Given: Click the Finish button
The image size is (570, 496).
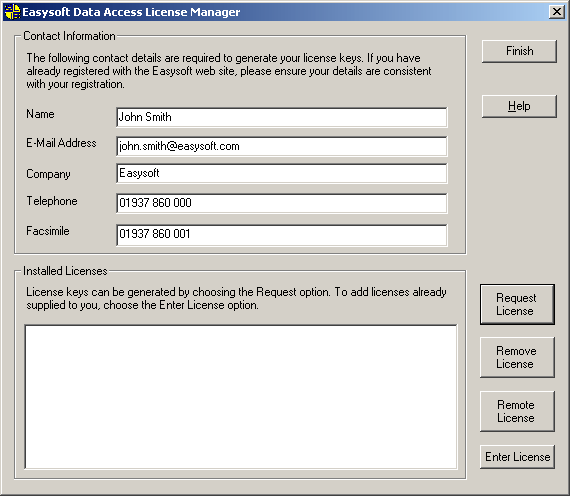Looking at the screenshot, I should (519, 51).
